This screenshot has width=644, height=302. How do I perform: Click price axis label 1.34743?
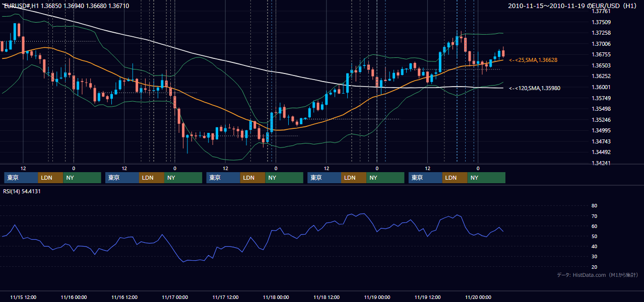(601, 141)
